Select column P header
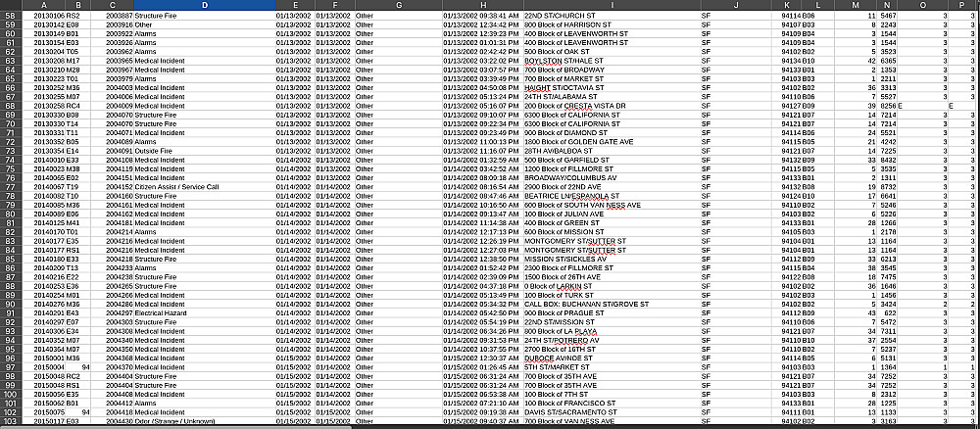This screenshot has width=980, height=429. click(960, 5)
